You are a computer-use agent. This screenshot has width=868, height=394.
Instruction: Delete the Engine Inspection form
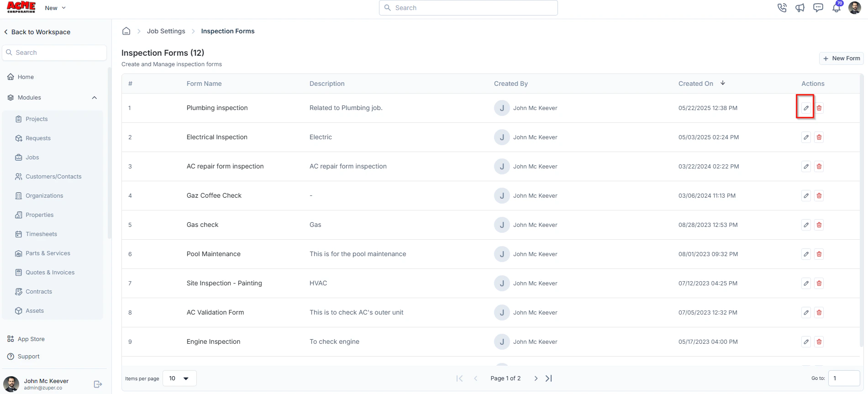[819, 342]
